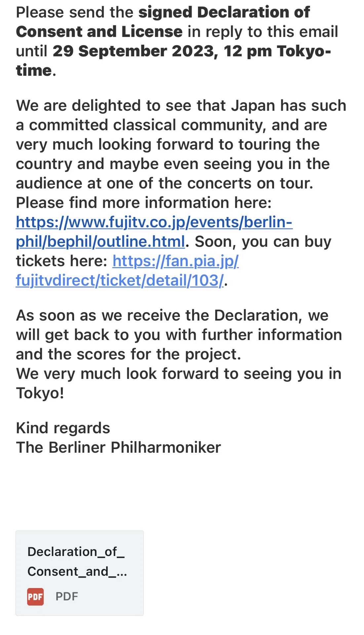Tap the truncated Consent_and_… filename line
This screenshot has height=635, width=364.
[77, 571]
